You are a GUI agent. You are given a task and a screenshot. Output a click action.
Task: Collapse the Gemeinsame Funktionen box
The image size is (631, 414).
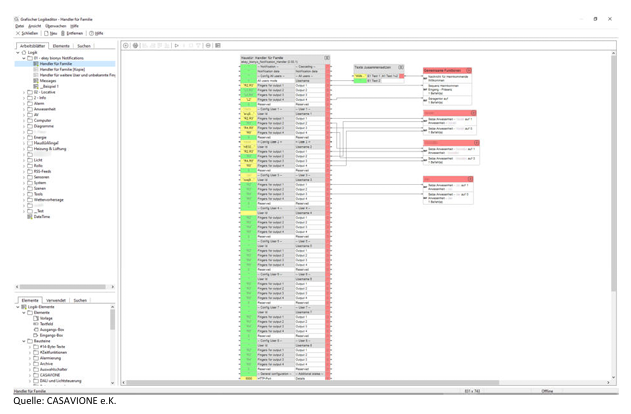[x=469, y=70]
